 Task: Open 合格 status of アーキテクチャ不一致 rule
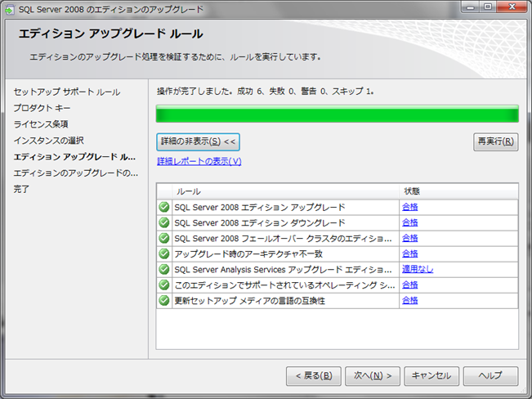click(x=410, y=253)
